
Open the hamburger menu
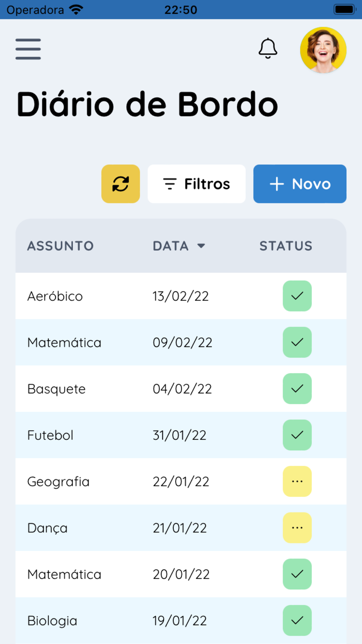[28, 49]
